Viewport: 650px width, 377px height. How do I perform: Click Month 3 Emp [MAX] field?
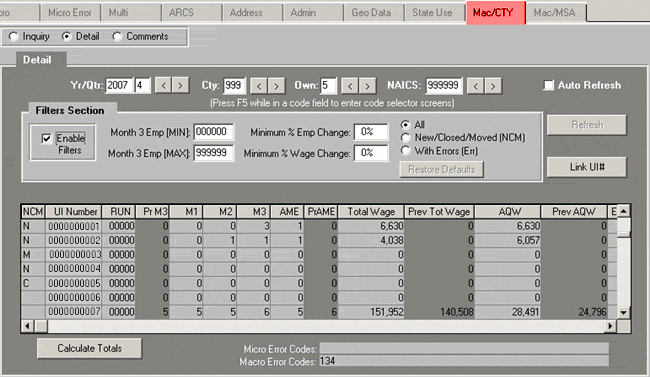213,153
